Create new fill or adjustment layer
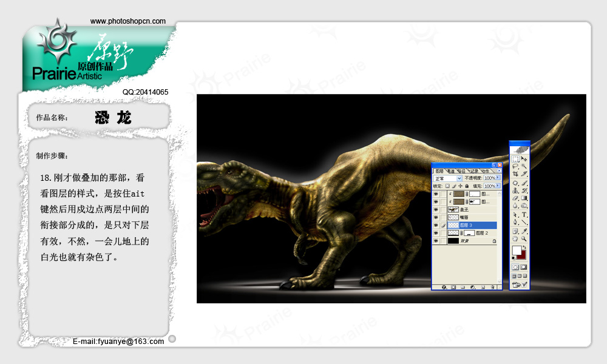This screenshot has width=607, height=364. coord(473,288)
